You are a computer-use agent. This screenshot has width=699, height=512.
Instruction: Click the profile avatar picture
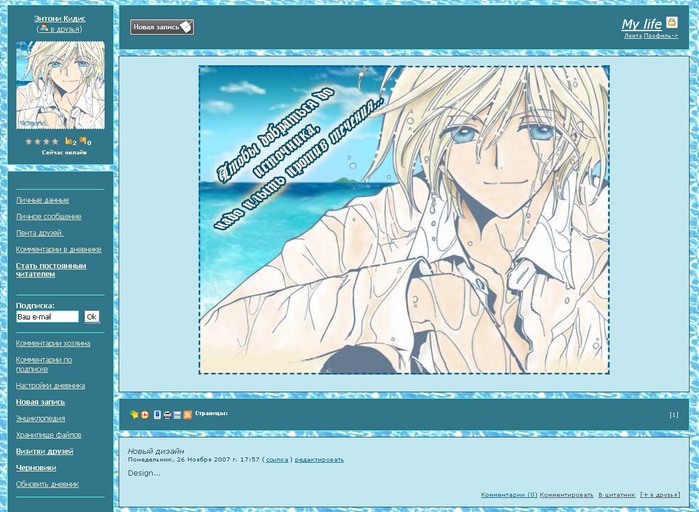point(61,85)
